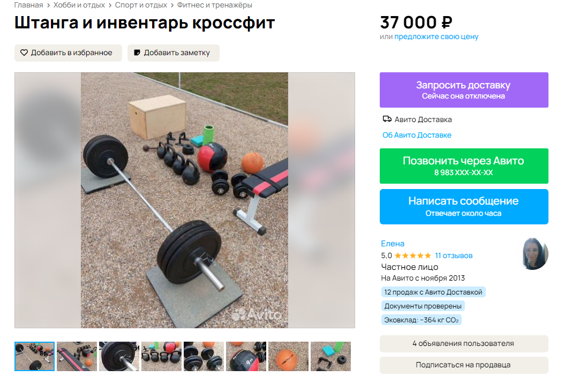579x392 pixels.
Task: View the push-up handles and roller thumbnail
Action: (x=330, y=356)
